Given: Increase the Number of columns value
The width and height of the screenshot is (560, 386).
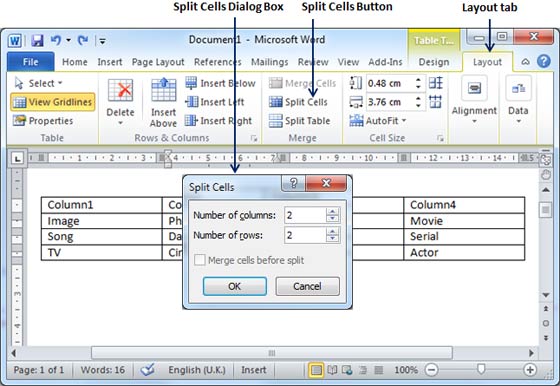Looking at the screenshot, I should click(x=333, y=211).
